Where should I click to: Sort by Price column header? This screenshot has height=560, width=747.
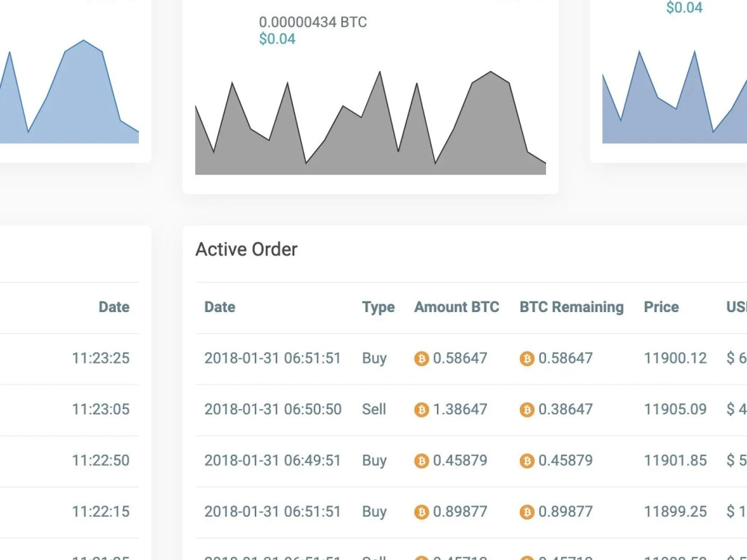[661, 307]
